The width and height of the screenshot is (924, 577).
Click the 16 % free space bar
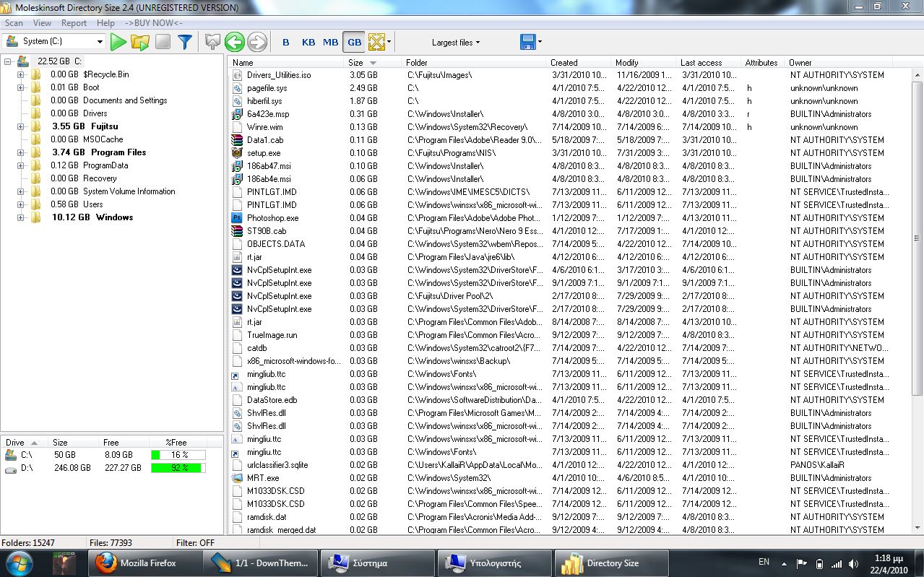[178, 455]
